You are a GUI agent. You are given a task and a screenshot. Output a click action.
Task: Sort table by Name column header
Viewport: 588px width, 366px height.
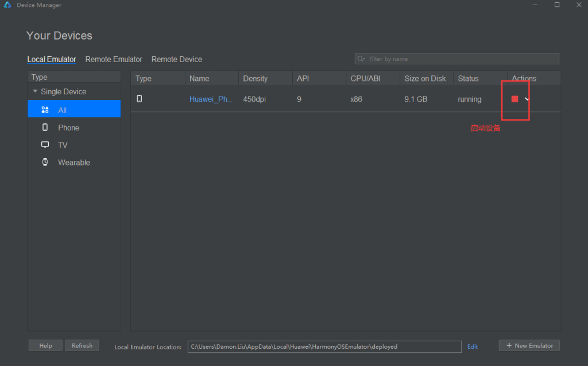pyautogui.click(x=211, y=79)
